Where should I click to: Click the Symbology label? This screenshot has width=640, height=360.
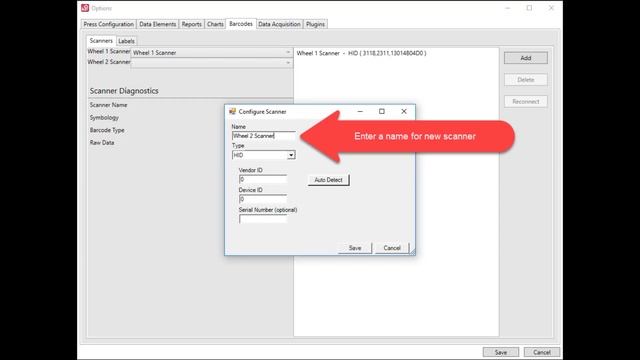click(x=104, y=118)
